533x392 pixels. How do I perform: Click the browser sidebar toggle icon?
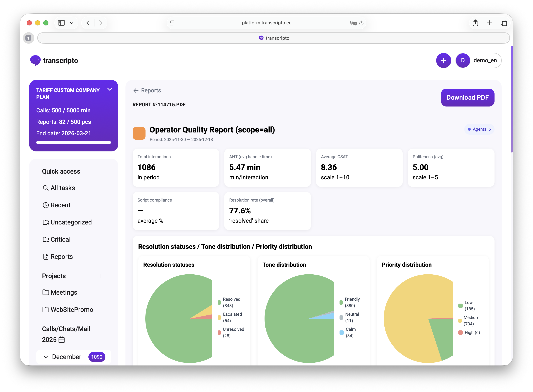(61, 23)
